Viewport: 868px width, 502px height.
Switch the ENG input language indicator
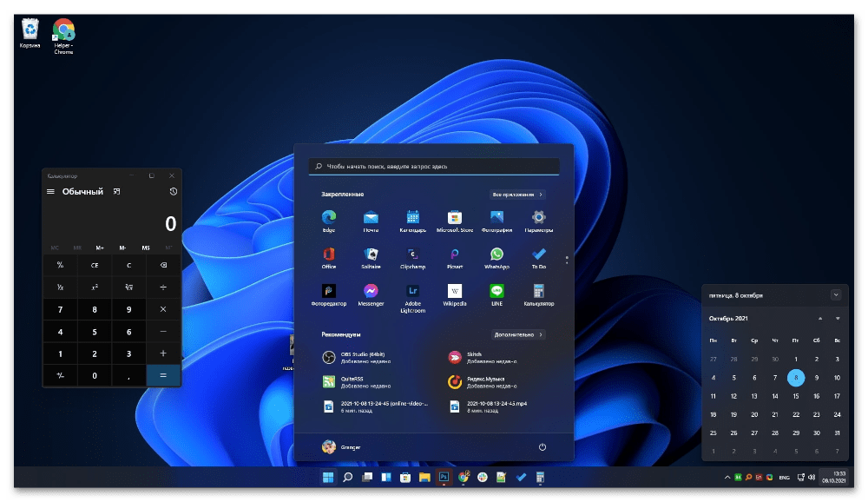point(784,477)
